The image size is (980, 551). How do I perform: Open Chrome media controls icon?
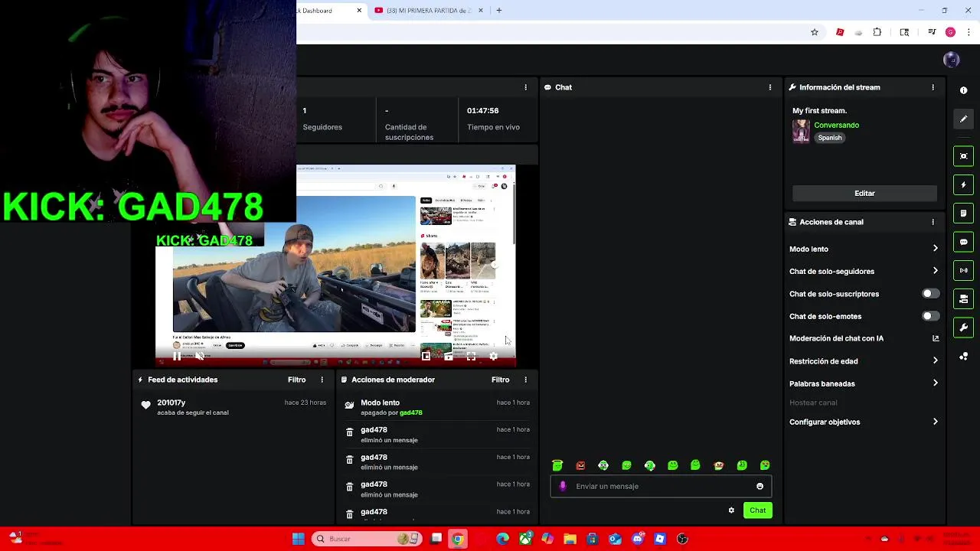pos(932,32)
